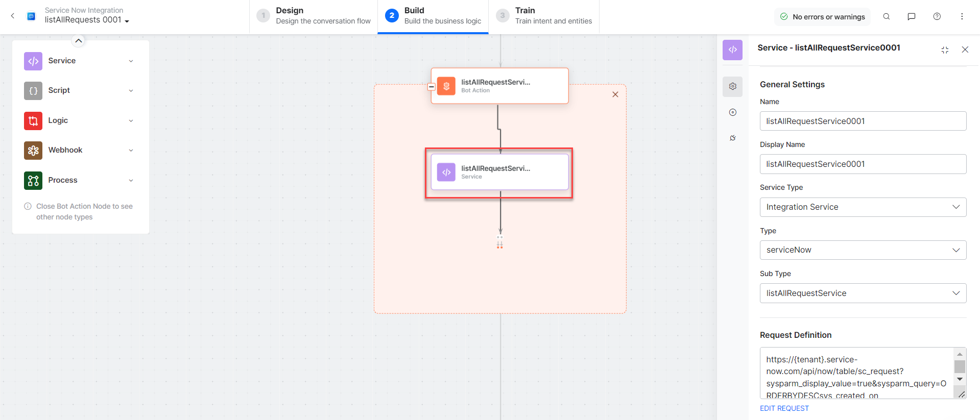
Task: Click the No errors or warnings status button
Action: click(823, 17)
